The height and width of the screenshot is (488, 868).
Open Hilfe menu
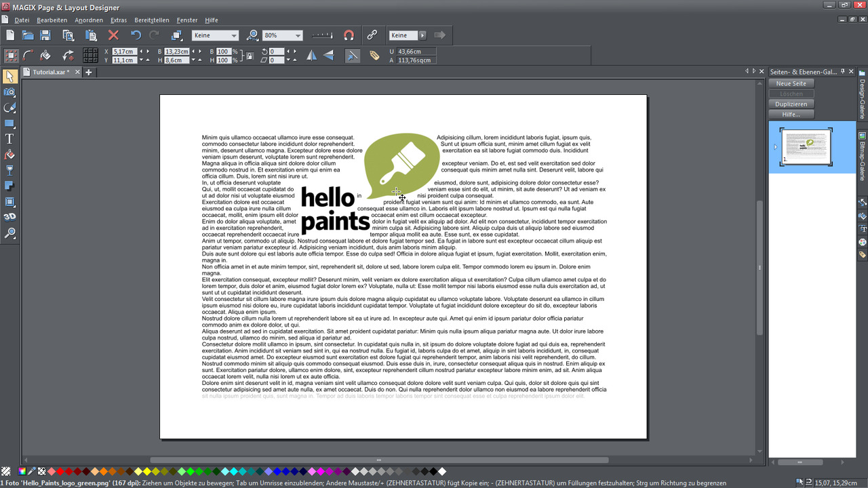point(211,20)
